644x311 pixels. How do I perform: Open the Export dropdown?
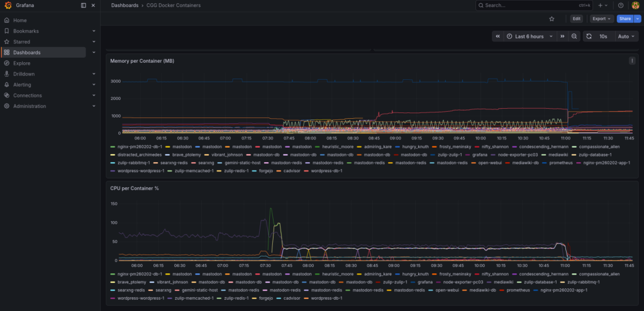(x=602, y=19)
